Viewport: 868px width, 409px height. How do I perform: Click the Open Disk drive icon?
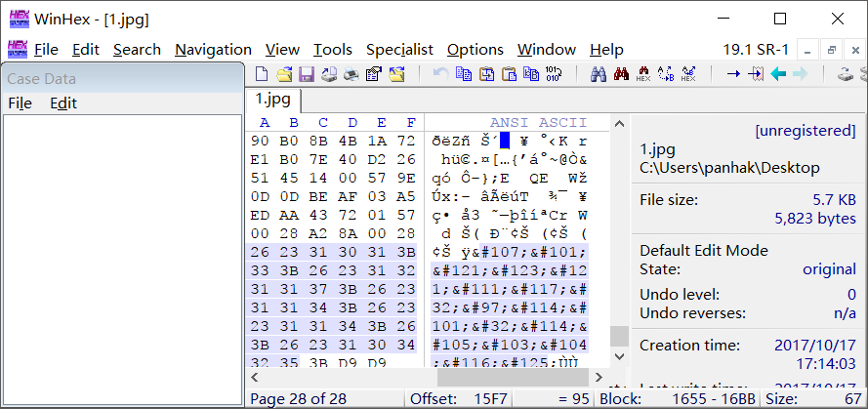(845, 74)
